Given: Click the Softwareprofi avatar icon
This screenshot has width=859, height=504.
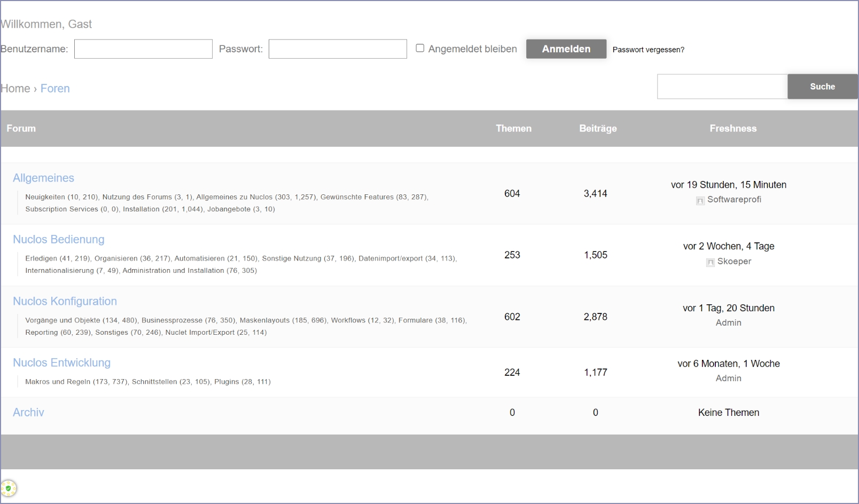Looking at the screenshot, I should point(700,201).
